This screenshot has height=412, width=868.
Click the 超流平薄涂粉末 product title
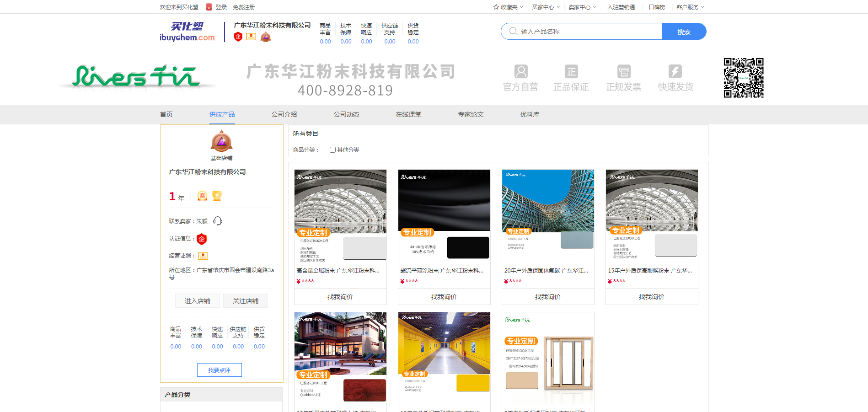pyautogui.click(x=442, y=271)
